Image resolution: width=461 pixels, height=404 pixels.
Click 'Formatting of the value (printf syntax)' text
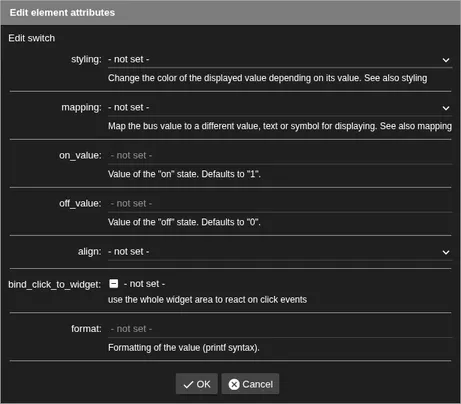point(184,348)
